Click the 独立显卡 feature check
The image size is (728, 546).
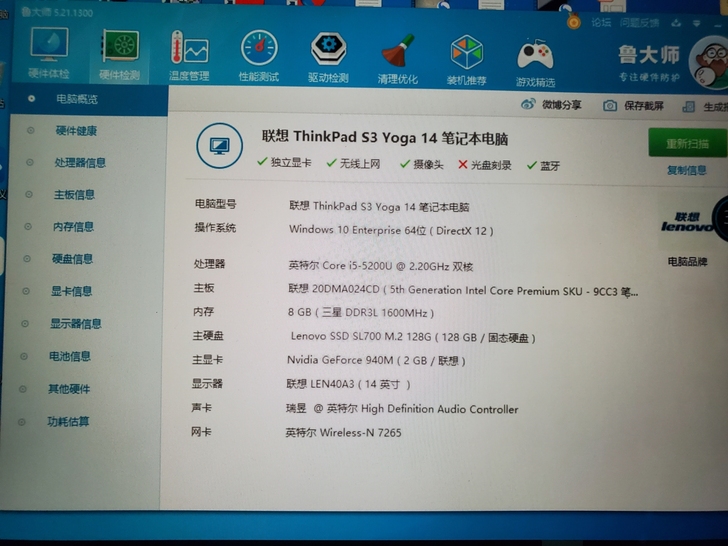point(284,162)
